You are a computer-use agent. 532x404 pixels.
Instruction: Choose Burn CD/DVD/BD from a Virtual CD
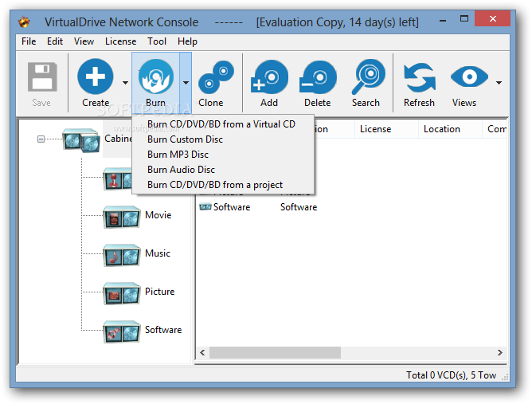223,124
